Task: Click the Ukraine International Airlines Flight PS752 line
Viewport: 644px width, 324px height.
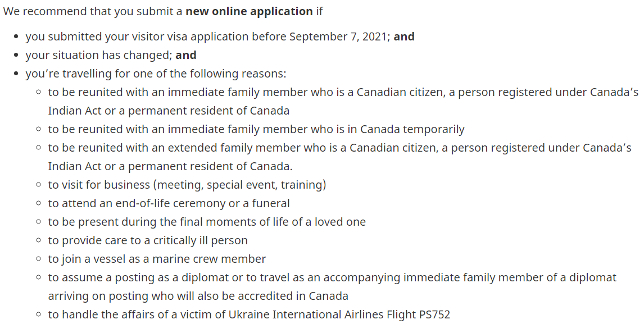Action: [x=249, y=314]
